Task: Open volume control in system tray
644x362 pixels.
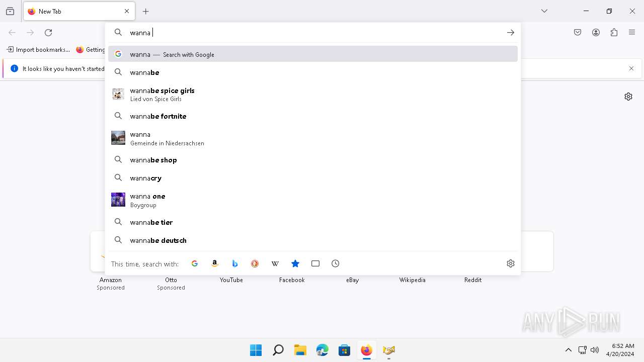Action: [595, 350]
